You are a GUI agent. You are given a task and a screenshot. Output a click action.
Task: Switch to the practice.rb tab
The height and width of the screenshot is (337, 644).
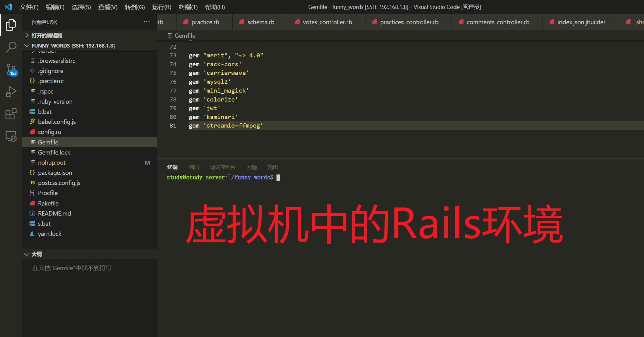(204, 22)
